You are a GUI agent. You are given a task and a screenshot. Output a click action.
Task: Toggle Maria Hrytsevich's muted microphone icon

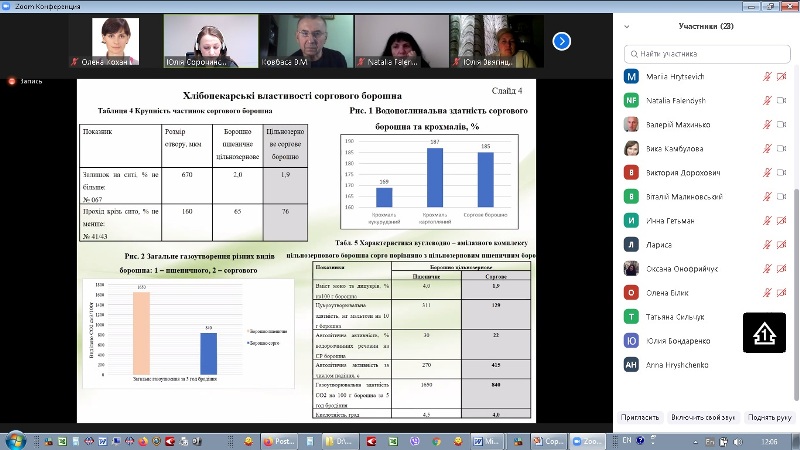(767, 77)
